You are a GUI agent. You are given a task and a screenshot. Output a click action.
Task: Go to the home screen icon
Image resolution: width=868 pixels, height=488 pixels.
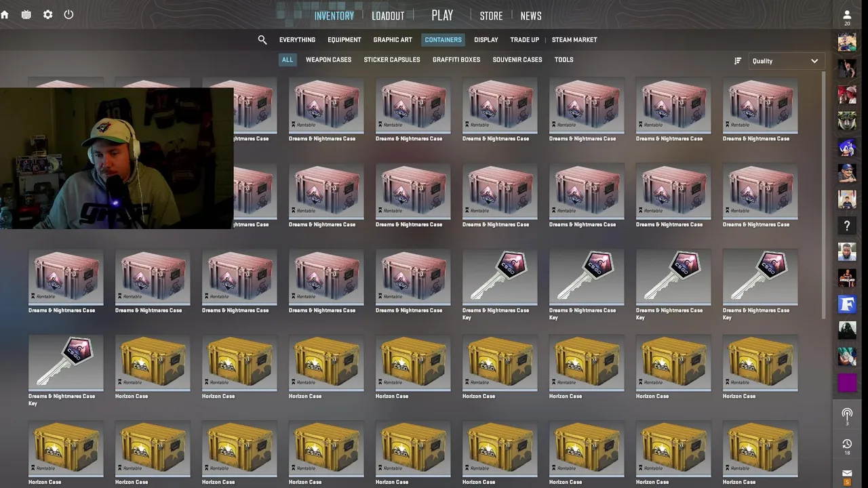(x=5, y=14)
